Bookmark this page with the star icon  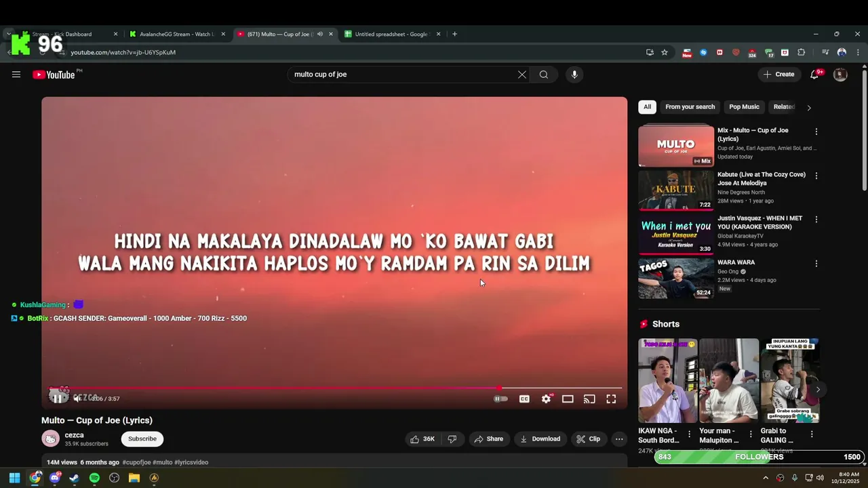click(x=665, y=52)
